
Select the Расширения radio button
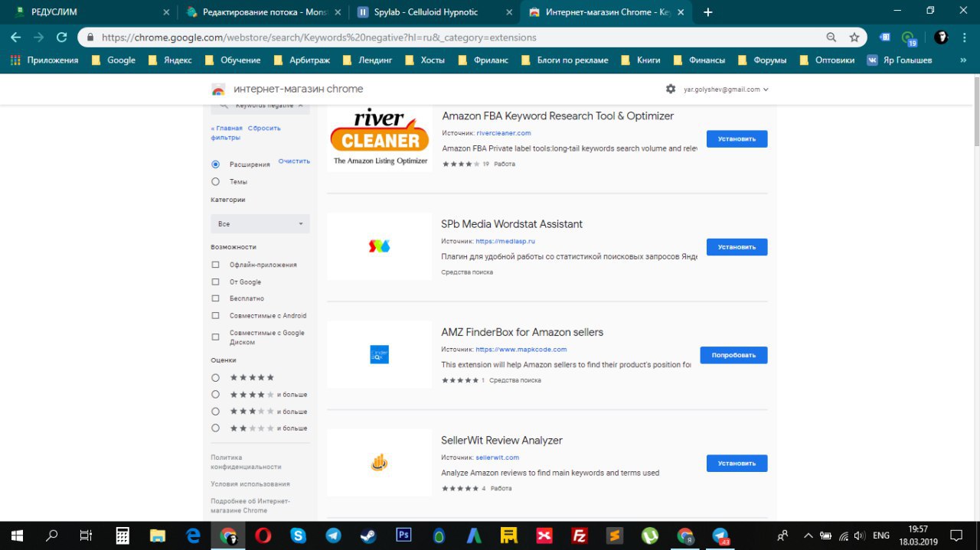point(215,164)
